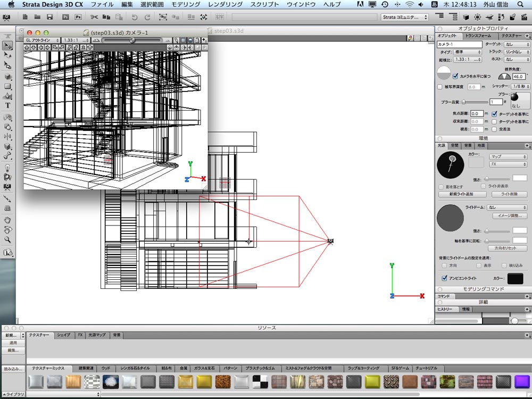Open the シャッター 1/8 秒 dropdown
Image resolution: width=532 pixels, height=399 pixels.
[520, 87]
